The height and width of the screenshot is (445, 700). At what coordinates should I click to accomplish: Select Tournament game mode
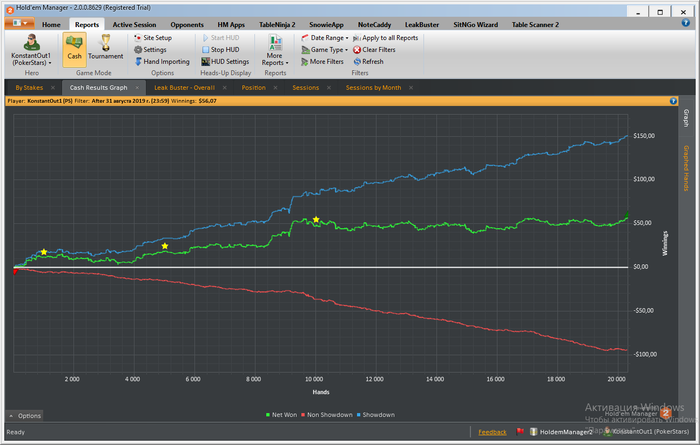[105, 47]
